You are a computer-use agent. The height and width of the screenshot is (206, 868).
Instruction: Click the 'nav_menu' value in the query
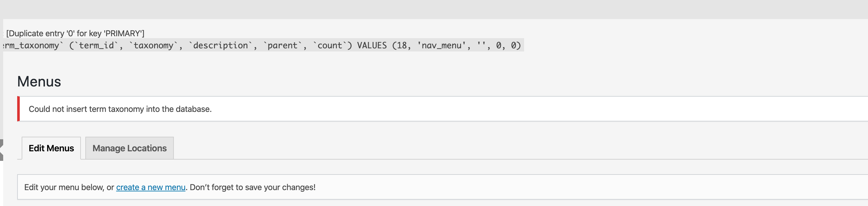[x=441, y=45]
